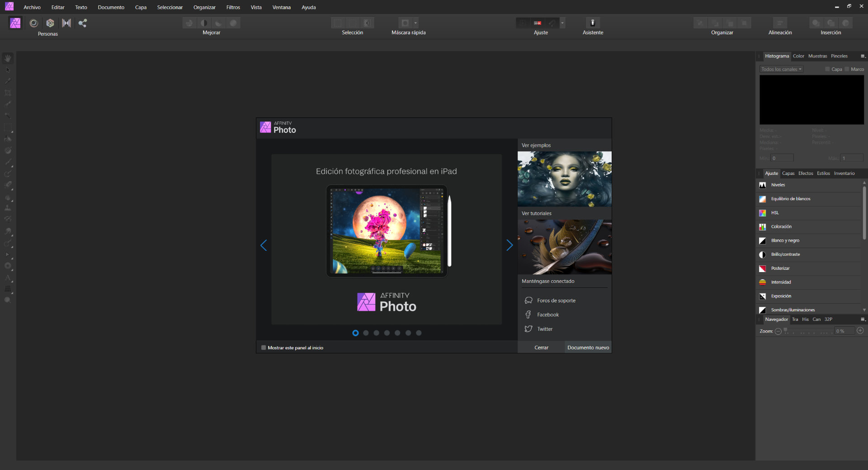Image resolution: width=868 pixels, height=470 pixels.
Task: Open the Archivo menu
Action: (x=32, y=7)
